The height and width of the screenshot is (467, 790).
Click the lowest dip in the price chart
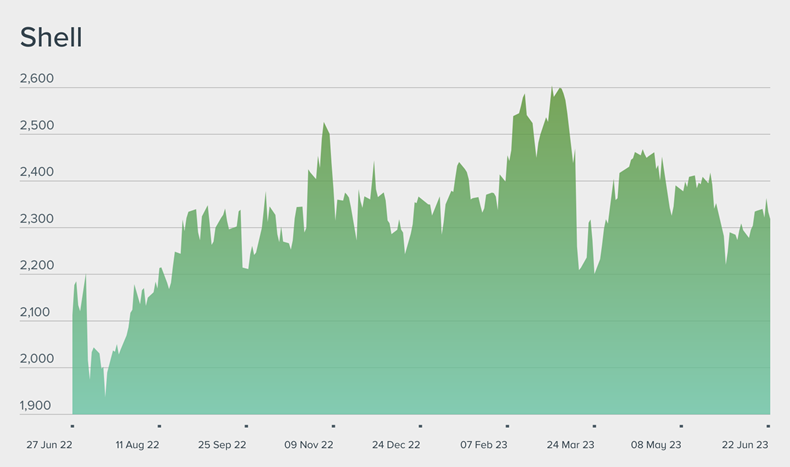click(x=105, y=397)
